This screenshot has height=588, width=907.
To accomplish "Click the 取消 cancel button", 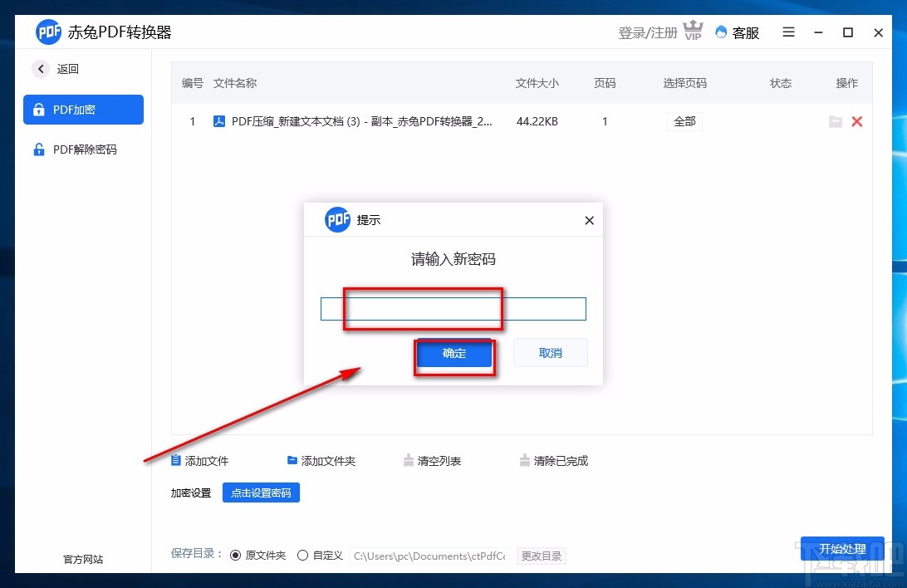I will [550, 352].
